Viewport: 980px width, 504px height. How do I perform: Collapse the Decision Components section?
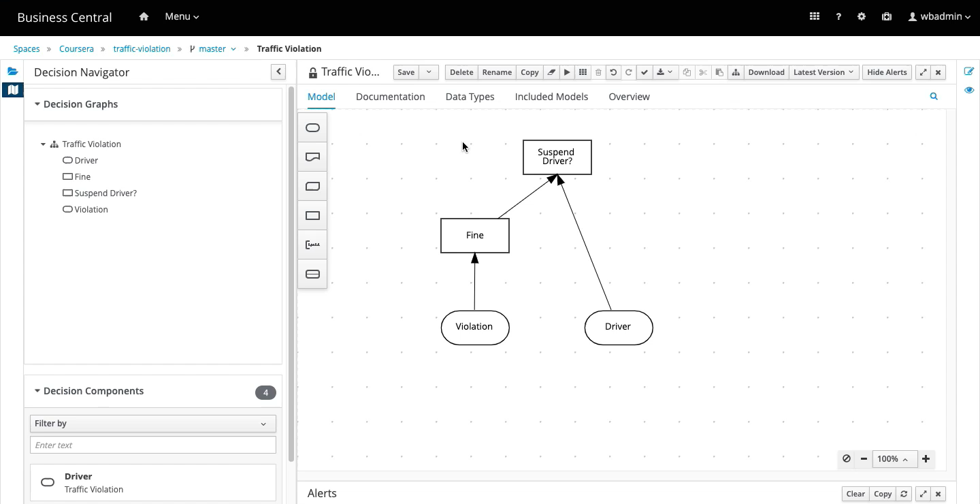click(37, 391)
